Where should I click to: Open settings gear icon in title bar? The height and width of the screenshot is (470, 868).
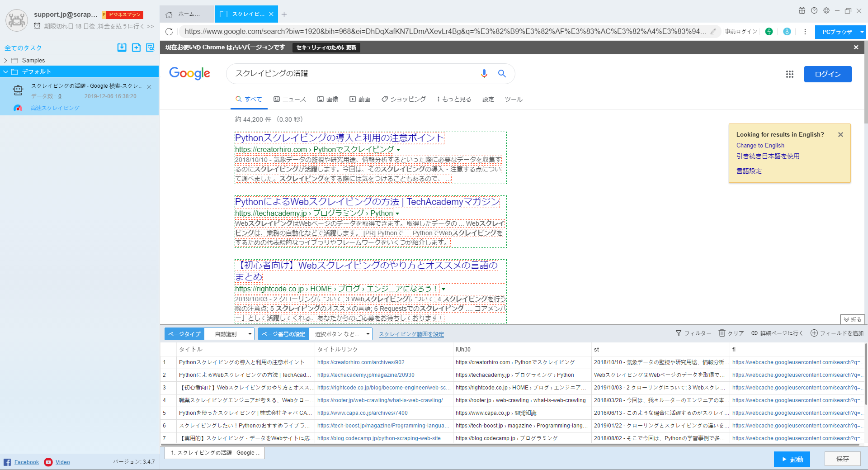coord(826,10)
